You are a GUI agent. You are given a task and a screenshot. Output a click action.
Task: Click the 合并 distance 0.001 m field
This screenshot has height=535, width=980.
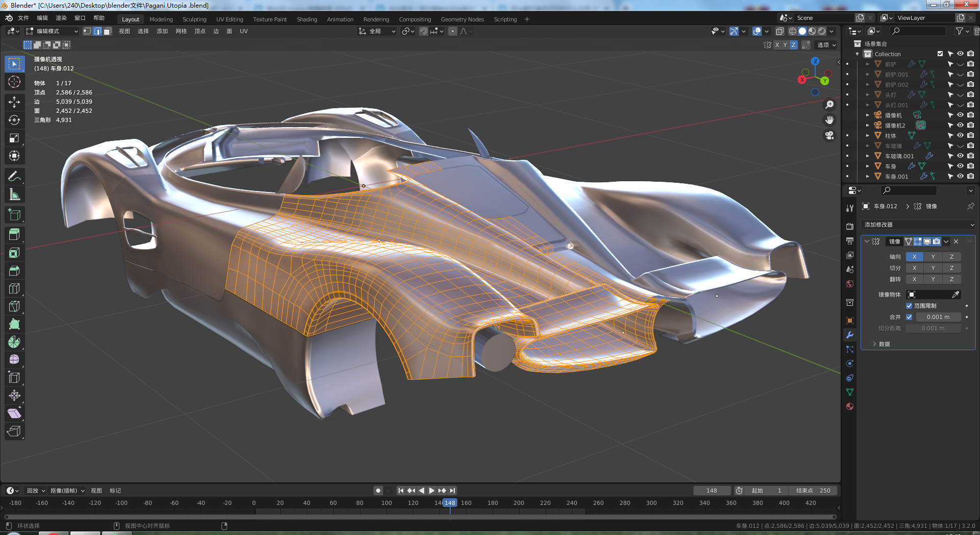938,317
